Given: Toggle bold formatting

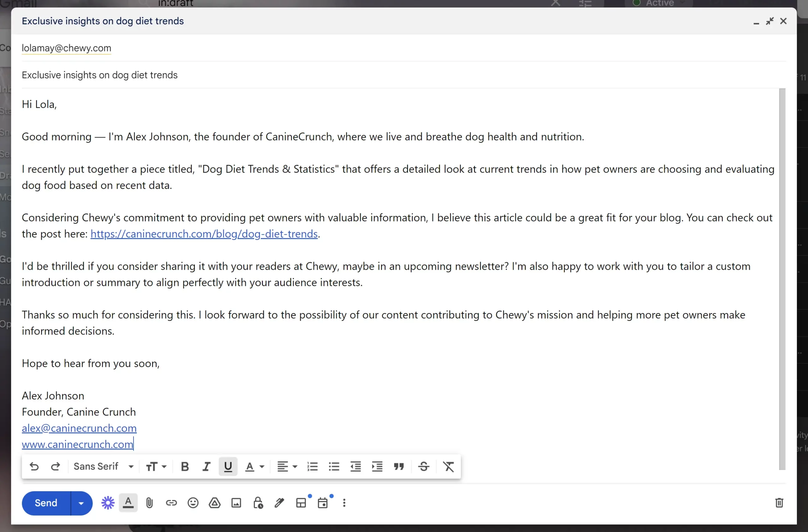Looking at the screenshot, I should click(185, 466).
